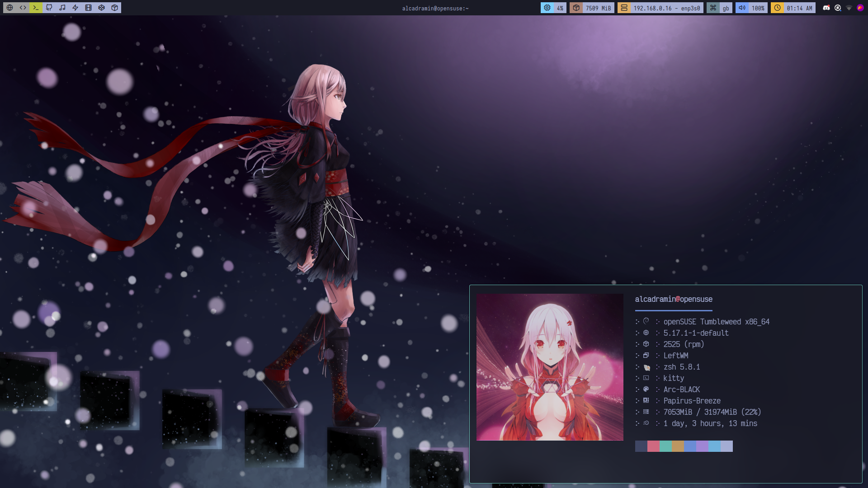Click the teal-green color block

(x=665, y=446)
